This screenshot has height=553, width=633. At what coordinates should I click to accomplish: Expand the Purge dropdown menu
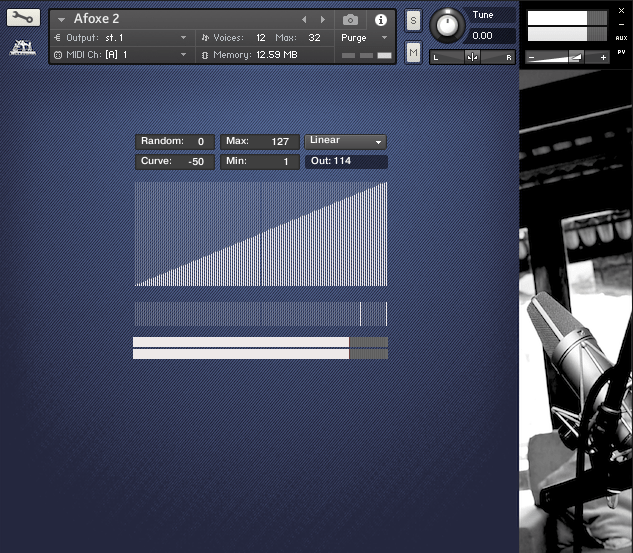click(x=362, y=38)
